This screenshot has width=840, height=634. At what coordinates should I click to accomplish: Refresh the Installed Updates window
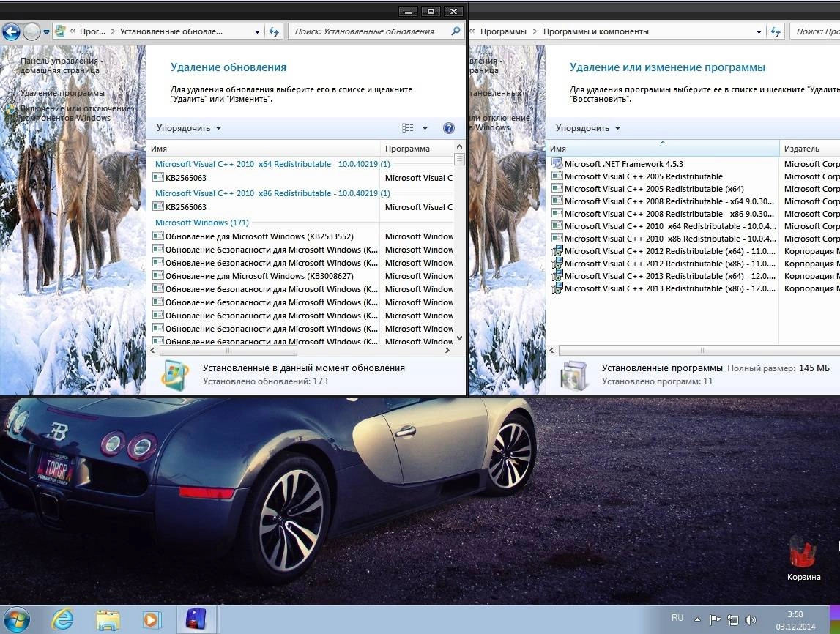click(274, 32)
